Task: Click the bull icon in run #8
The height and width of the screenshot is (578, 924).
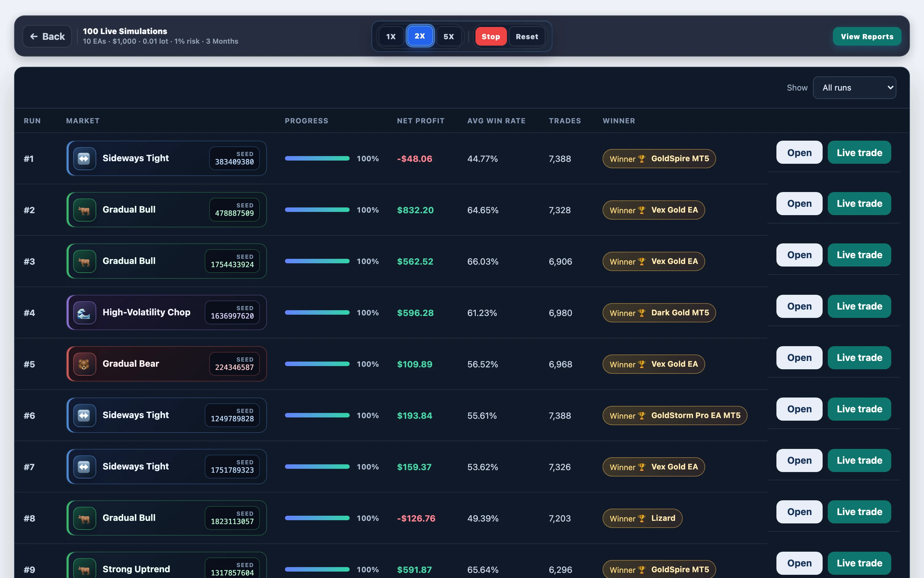Action: (x=84, y=518)
